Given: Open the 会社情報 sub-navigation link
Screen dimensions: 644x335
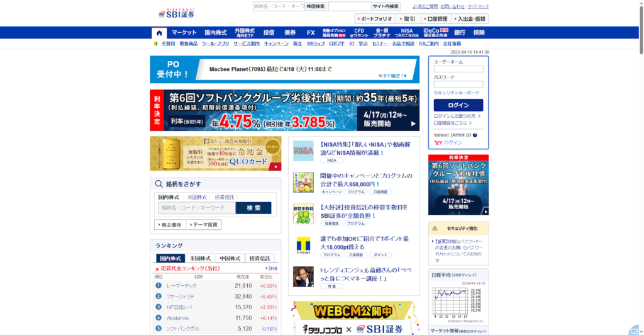Looking at the screenshot, I should (x=452, y=43).
